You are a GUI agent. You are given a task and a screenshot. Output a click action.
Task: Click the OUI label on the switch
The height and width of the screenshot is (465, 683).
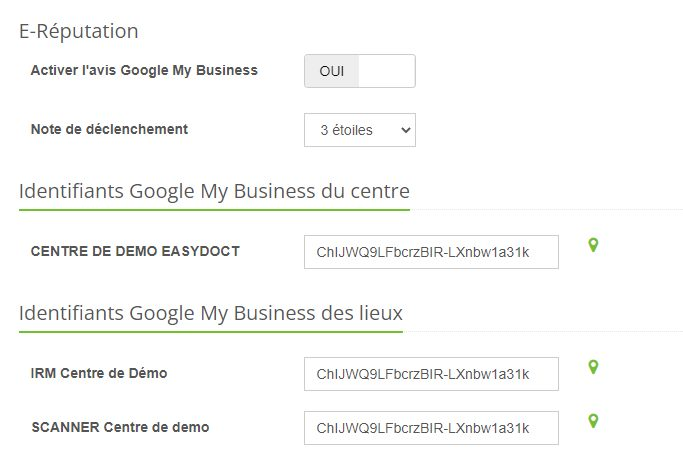tap(331, 71)
